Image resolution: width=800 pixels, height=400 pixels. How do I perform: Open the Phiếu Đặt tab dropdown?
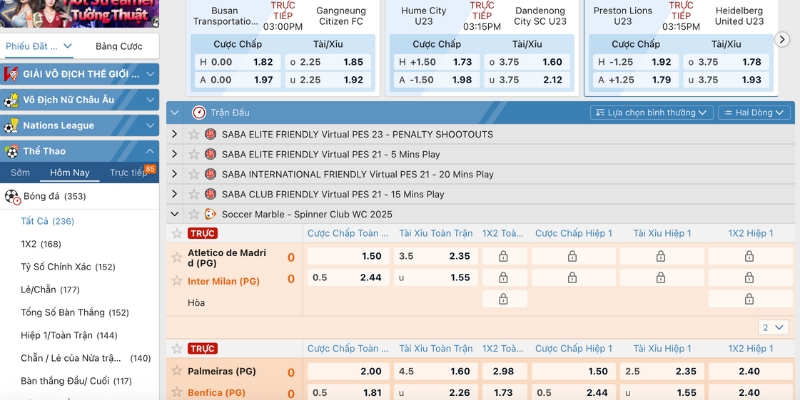click(39, 46)
